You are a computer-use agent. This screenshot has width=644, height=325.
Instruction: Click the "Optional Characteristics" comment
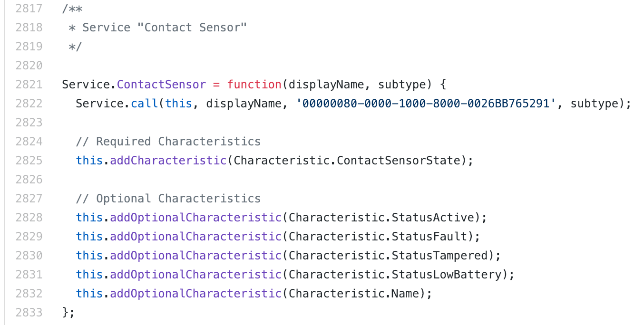pyautogui.click(x=168, y=199)
